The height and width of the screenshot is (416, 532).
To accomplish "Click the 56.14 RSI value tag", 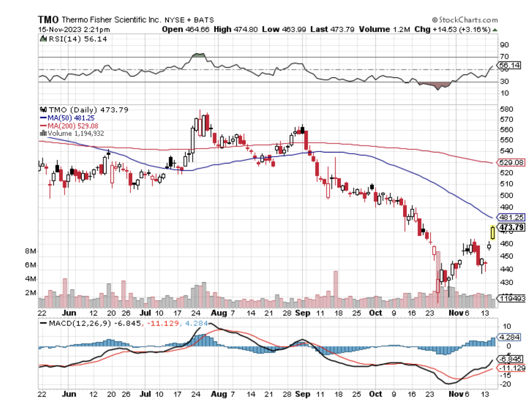I will [x=509, y=65].
